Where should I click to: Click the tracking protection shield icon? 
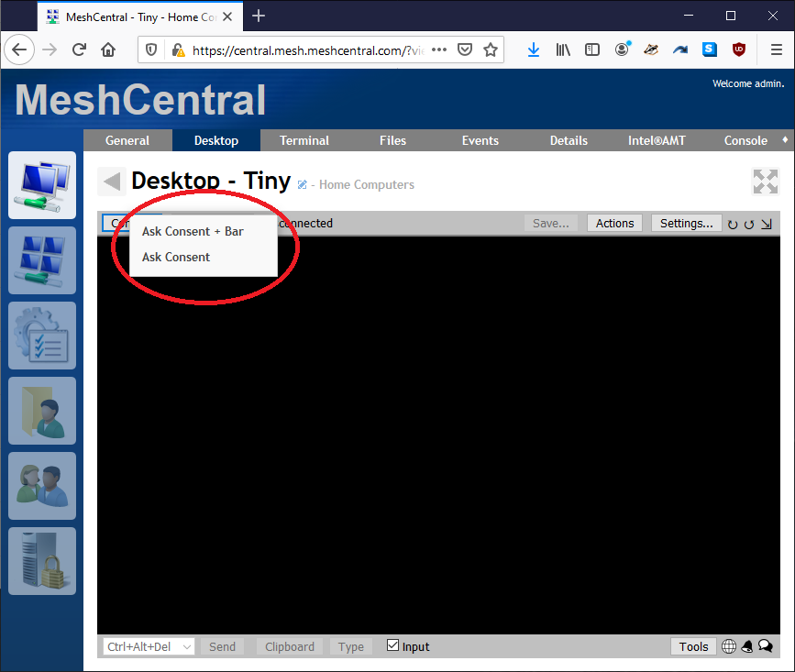[150, 50]
